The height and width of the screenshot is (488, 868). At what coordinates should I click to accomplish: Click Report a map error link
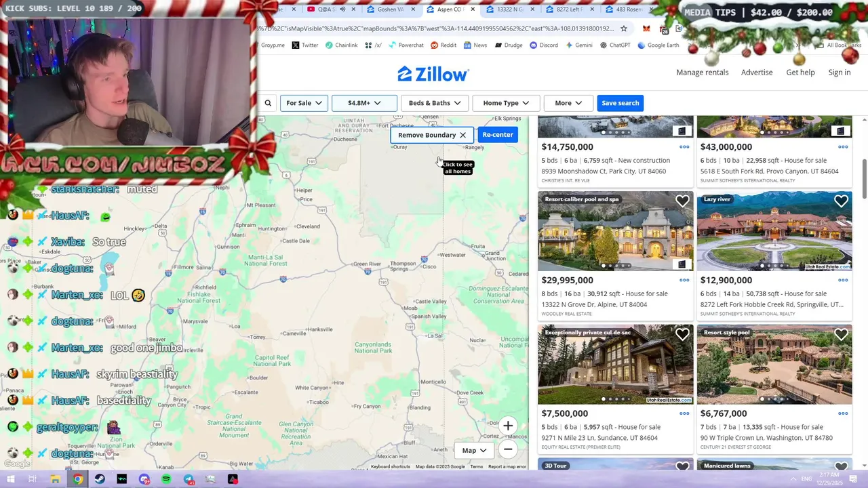point(507,467)
